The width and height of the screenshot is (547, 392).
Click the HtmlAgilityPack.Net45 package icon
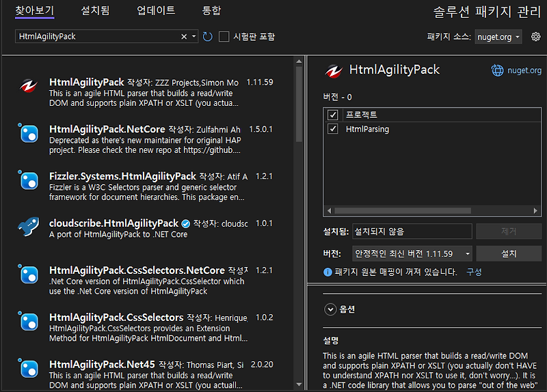(x=28, y=368)
